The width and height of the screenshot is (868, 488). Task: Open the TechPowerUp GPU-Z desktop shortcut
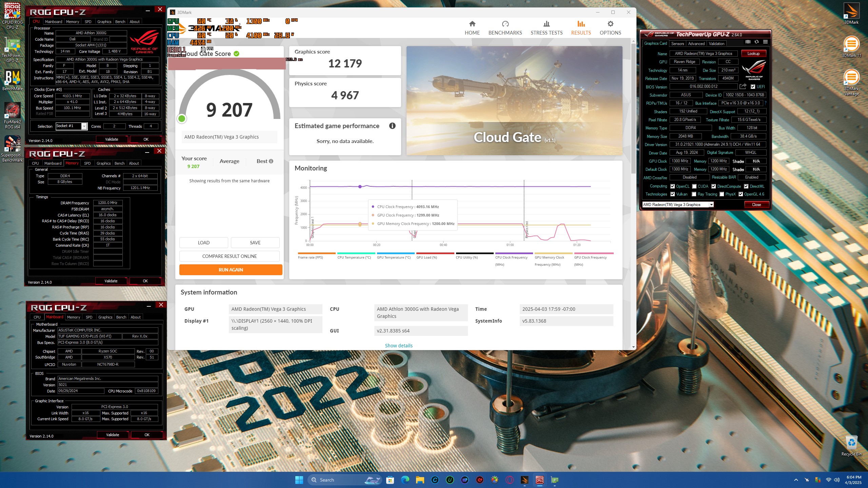tap(13, 50)
